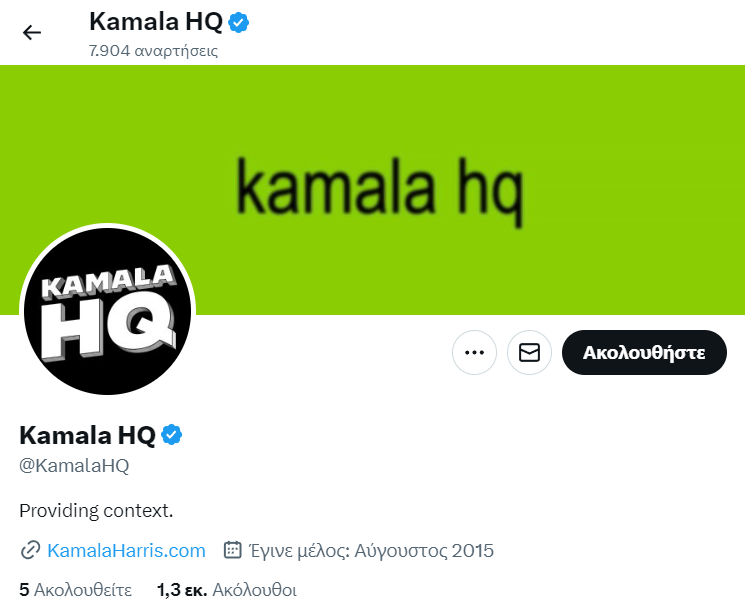Click the kamala hq text in banner
745x609 pixels.
380,192
